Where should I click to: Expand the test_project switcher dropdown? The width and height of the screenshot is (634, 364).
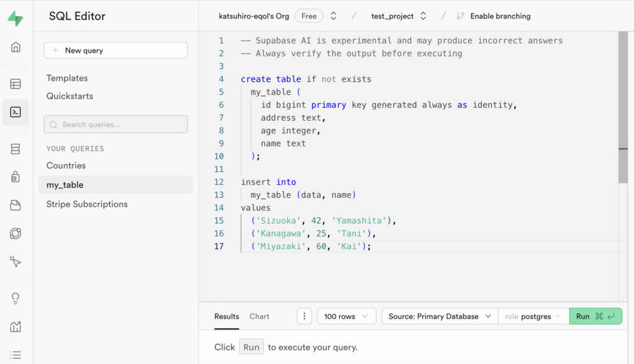(x=423, y=16)
